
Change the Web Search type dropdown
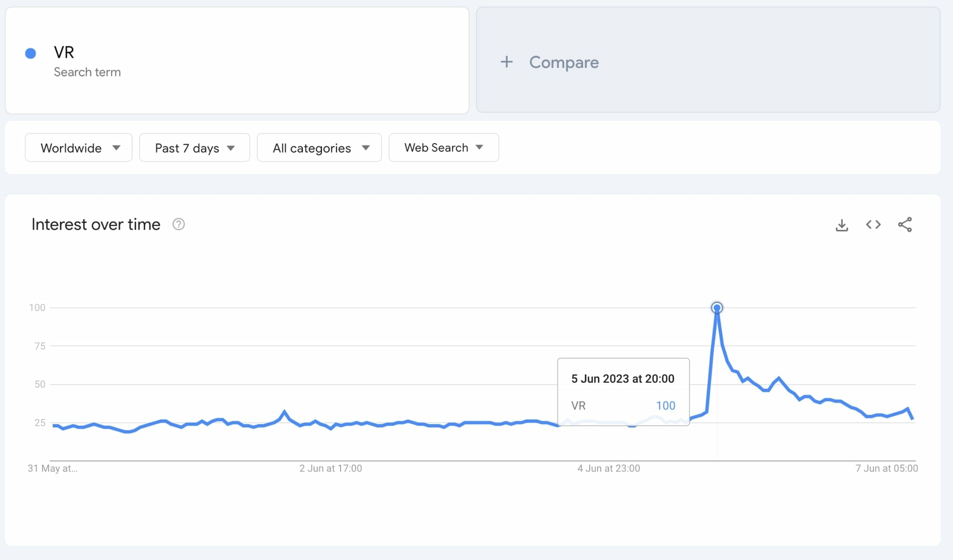[443, 148]
